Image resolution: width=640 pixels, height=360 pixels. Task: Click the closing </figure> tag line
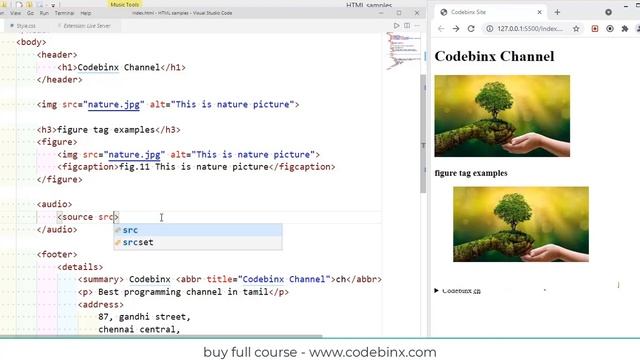[59, 180]
